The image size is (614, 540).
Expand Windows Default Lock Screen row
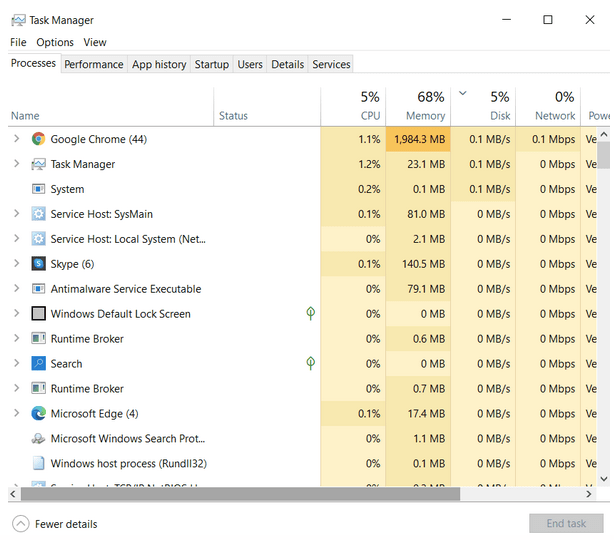coord(16,313)
